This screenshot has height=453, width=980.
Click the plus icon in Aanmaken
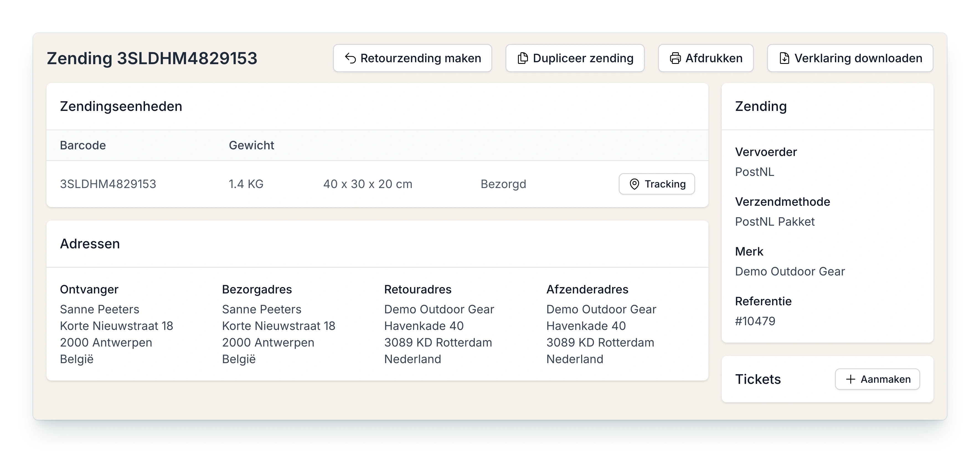click(x=851, y=379)
